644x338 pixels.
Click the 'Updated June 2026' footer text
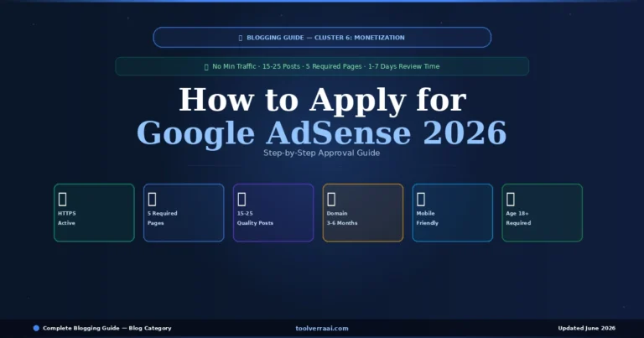tap(586, 328)
